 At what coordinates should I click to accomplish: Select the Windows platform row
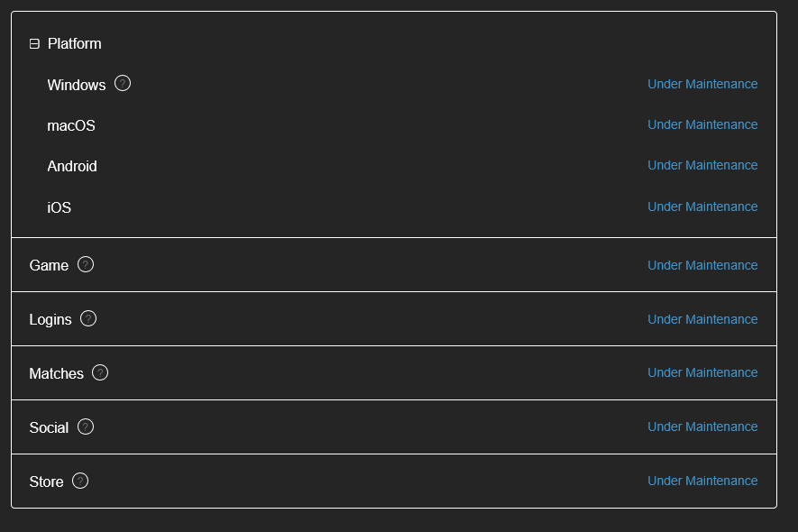pos(76,85)
